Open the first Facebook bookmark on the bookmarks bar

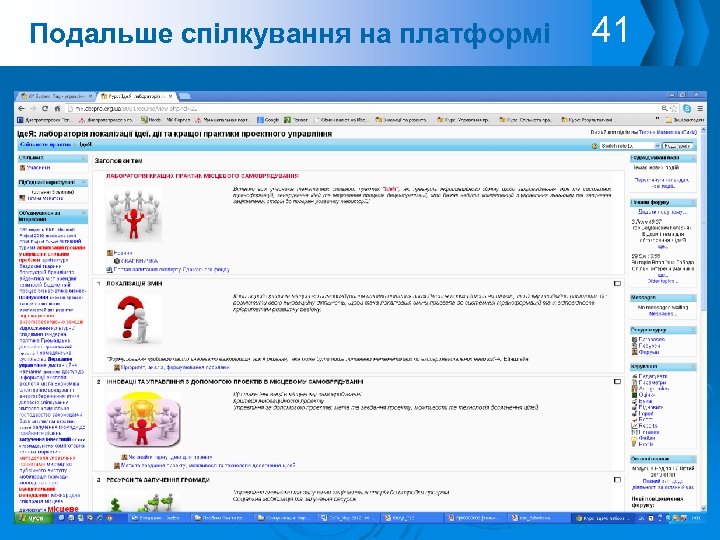[x=44, y=120]
